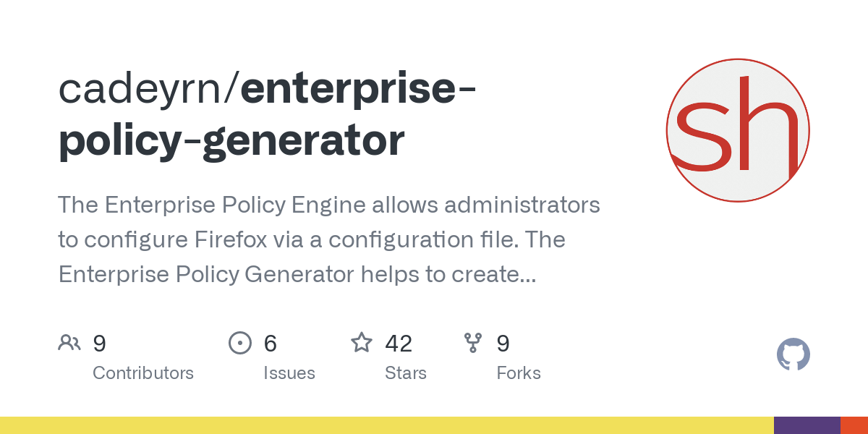Click the Forks branch icon

pos(473,343)
